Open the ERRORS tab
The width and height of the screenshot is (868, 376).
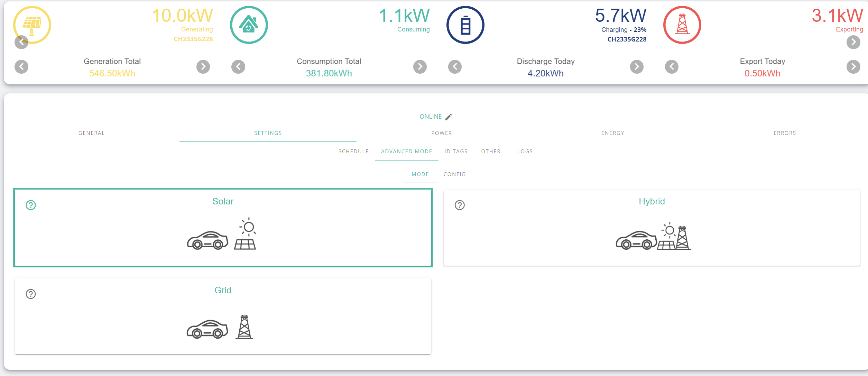point(785,133)
